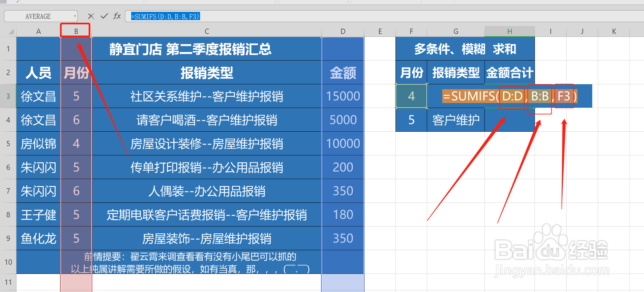This screenshot has width=644, height=292.
Task: Click into the formula bar containing =SUMIFS
Action: (384, 16)
